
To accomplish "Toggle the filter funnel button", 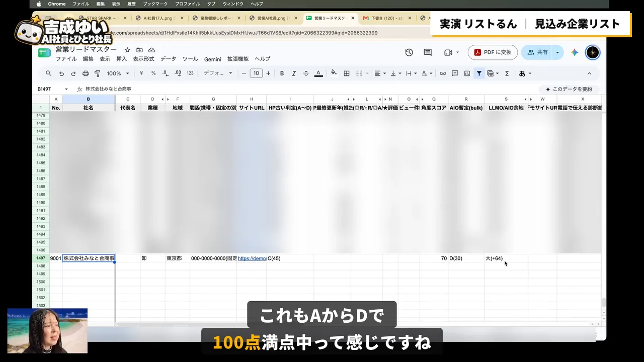I will pyautogui.click(x=479, y=73).
